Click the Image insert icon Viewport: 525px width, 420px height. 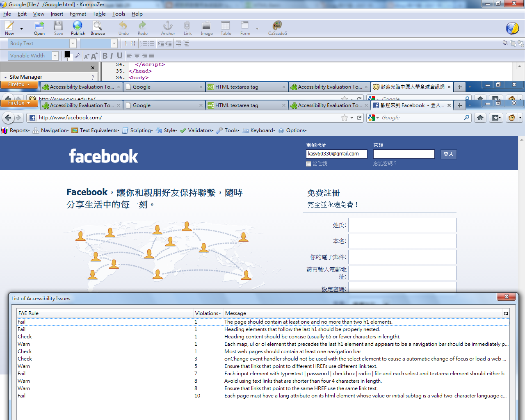coord(206,26)
